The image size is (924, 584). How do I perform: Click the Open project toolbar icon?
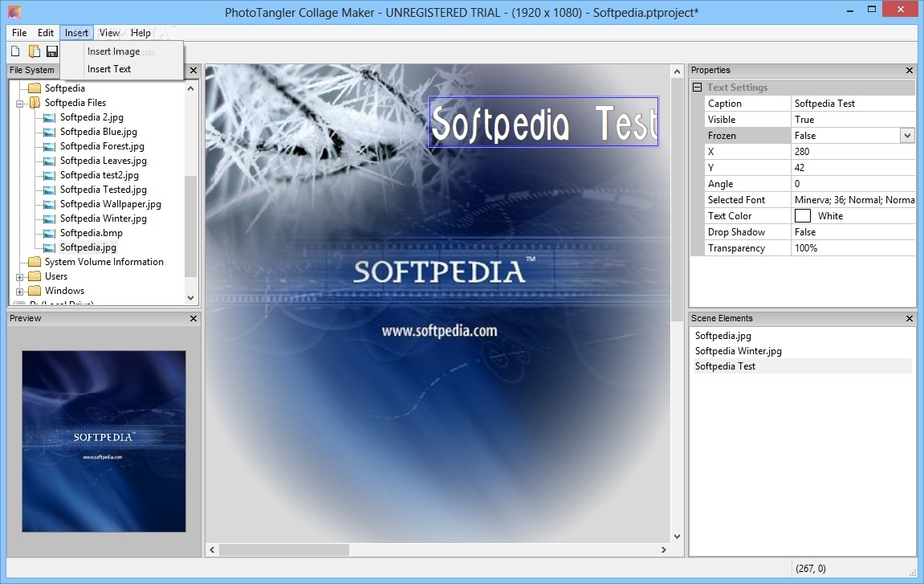35,51
